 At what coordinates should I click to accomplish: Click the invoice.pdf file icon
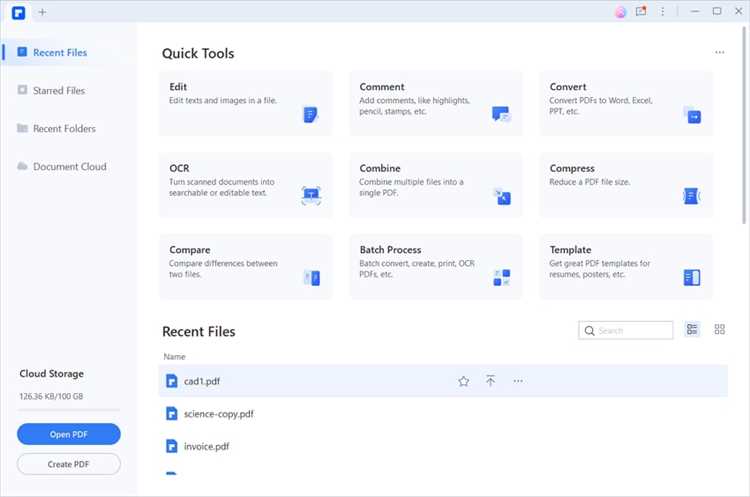[x=171, y=446]
